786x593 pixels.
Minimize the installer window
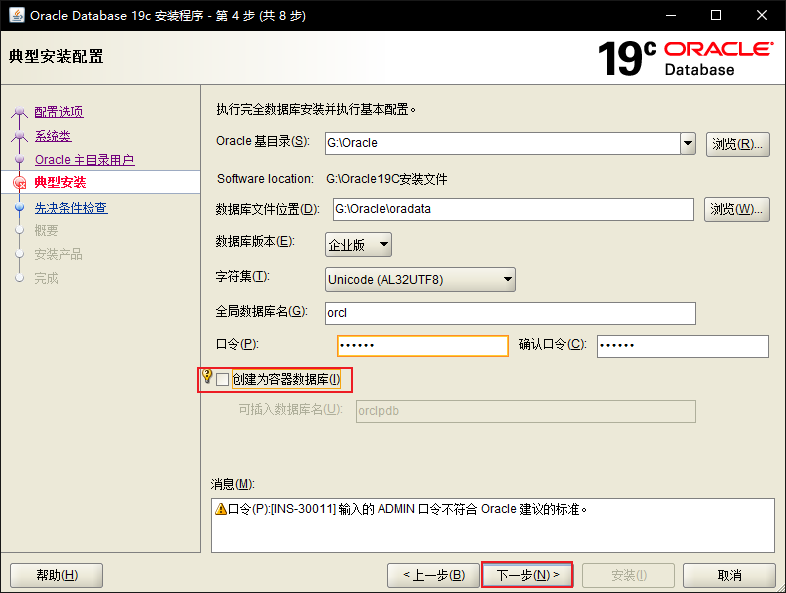(671, 16)
